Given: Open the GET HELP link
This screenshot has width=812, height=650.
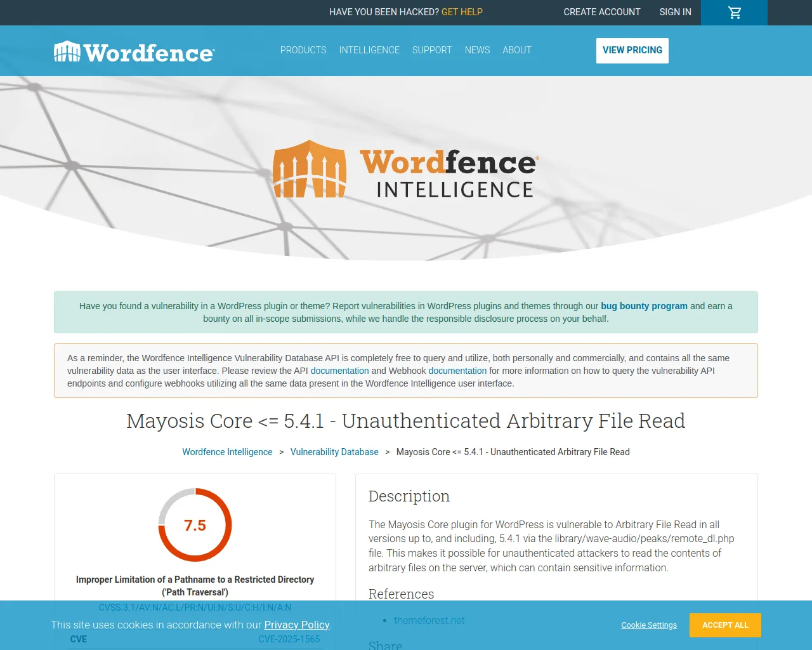Looking at the screenshot, I should [x=462, y=12].
